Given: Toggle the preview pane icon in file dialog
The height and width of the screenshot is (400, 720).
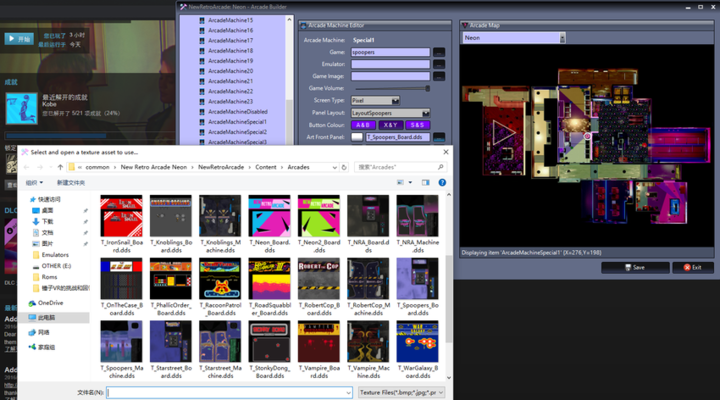Looking at the screenshot, I should click(426, 183).
